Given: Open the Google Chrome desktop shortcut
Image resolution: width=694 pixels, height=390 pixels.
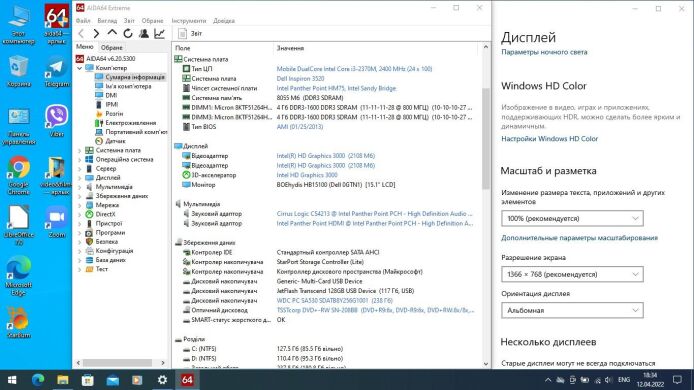Looking at the screenshot, I should coord(19,175).
